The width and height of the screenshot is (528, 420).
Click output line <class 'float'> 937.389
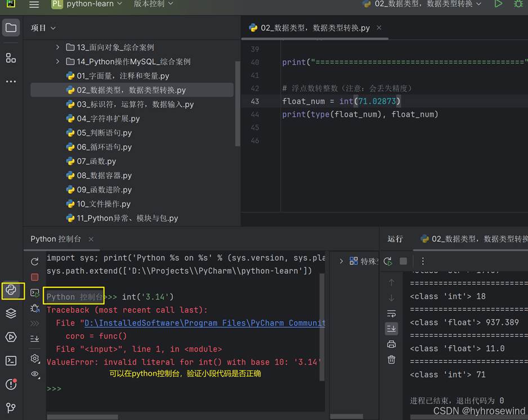coord(464,323)
